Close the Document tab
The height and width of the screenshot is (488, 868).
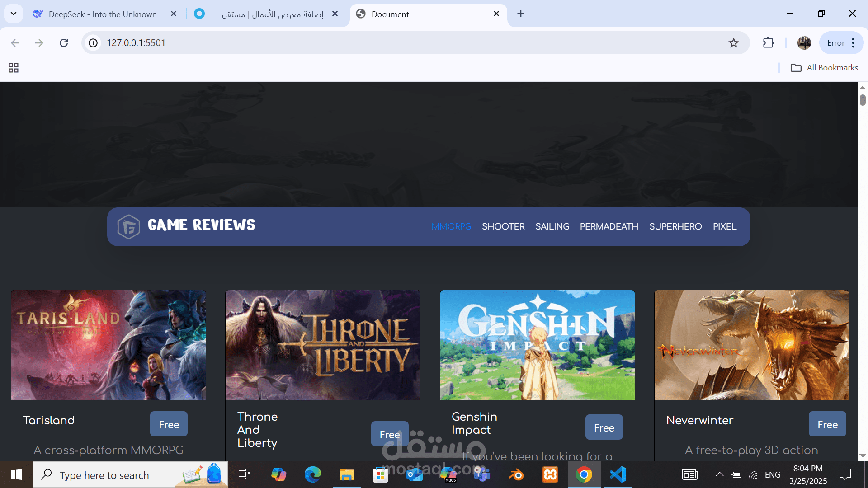pyautogui.click(x=496, y=14)
